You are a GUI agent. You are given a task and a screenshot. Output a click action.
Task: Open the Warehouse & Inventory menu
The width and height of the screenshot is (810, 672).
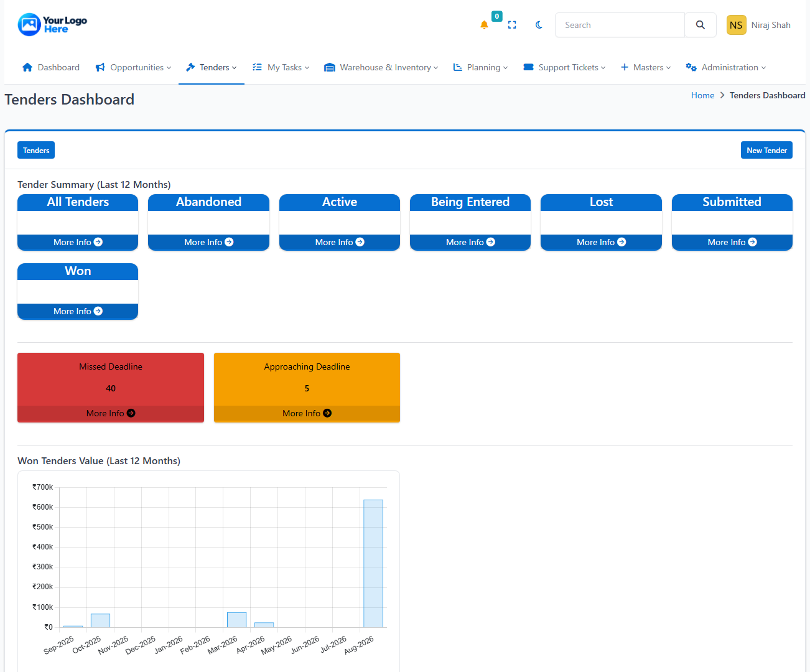[381, 67]
